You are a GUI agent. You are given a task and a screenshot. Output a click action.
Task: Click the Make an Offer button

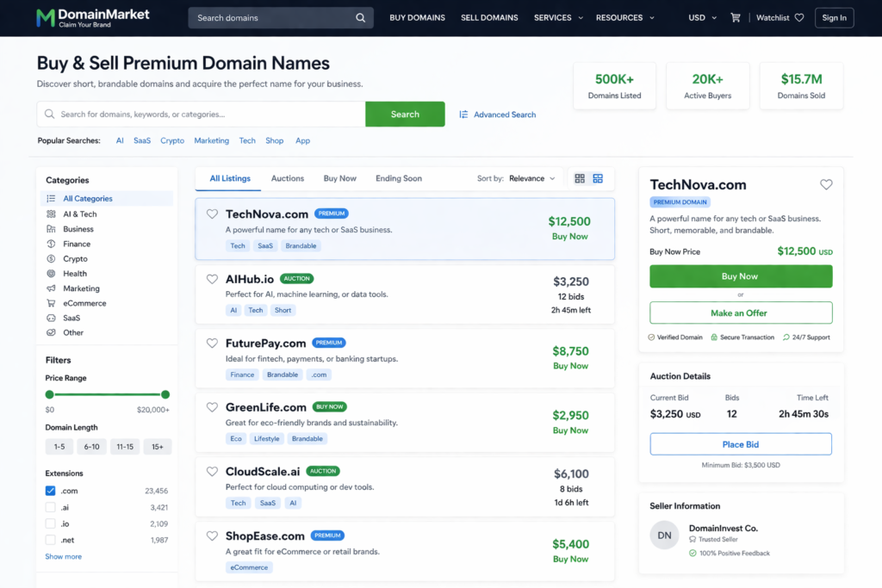[741, 313]
